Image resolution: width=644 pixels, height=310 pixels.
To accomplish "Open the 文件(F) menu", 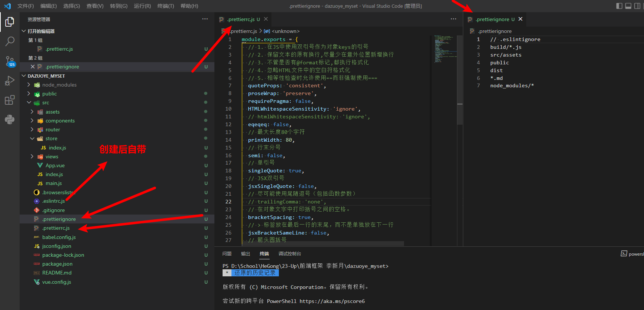I will [26, 6].
